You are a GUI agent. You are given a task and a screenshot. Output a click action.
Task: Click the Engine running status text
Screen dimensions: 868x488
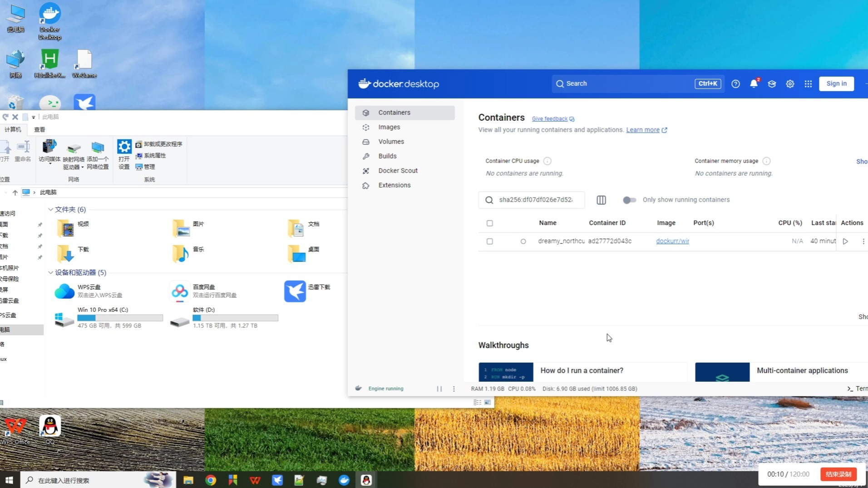[x=385, y=389]
